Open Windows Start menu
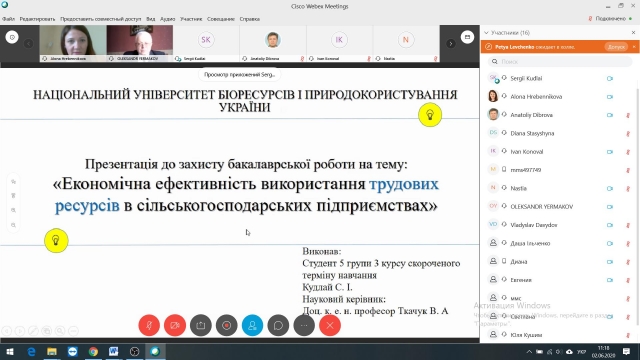This screenshot has width=640, height=360. [10, 351]
